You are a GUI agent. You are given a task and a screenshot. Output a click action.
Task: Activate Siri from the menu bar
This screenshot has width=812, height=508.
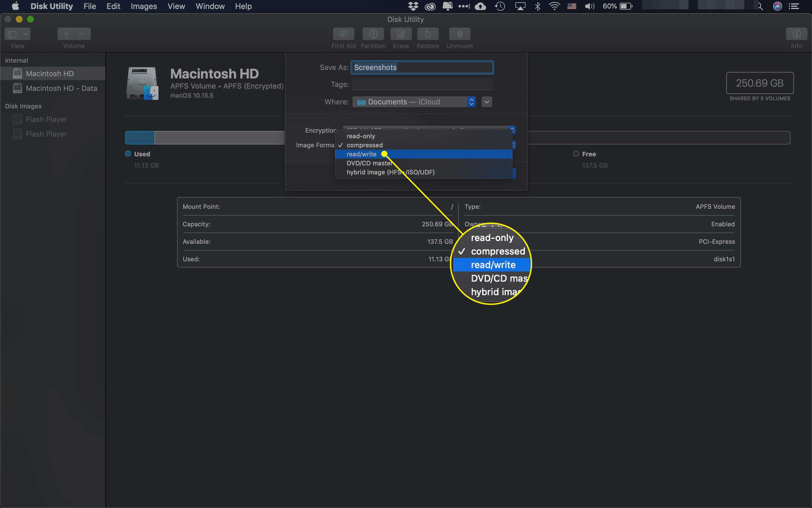point(777,6)
